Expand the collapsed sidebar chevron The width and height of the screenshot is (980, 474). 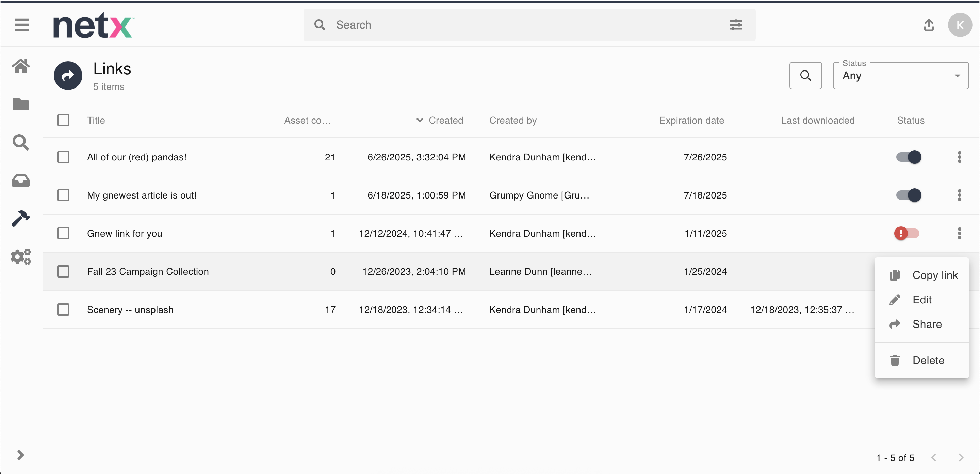(20, 455)
